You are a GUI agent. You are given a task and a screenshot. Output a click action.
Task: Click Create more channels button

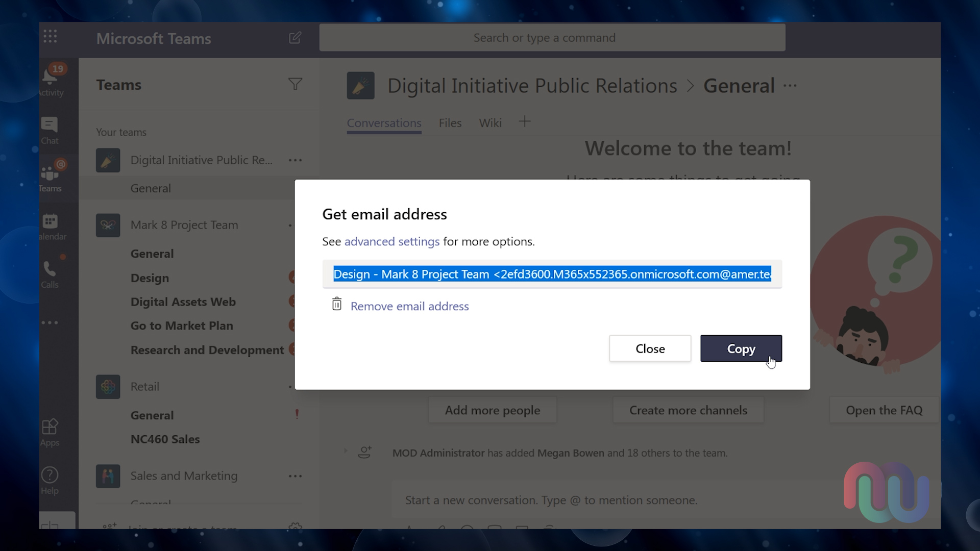click(688, 410)
